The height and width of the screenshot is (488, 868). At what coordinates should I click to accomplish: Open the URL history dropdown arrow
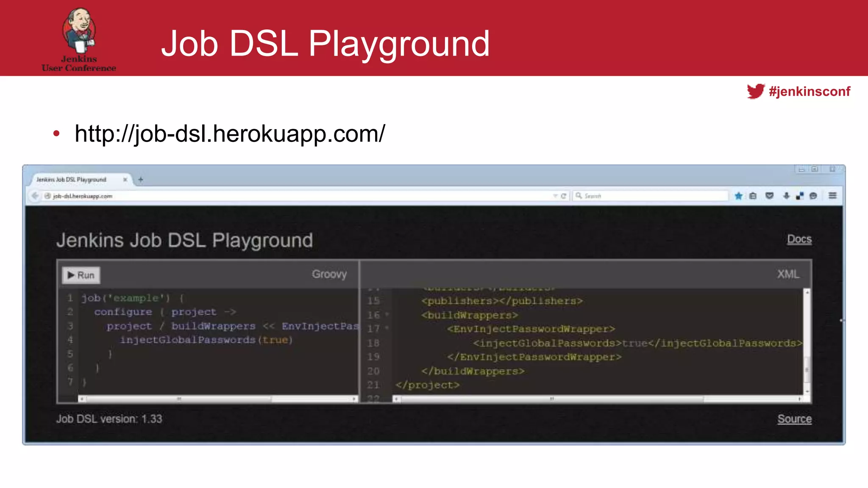pos(555,196)
